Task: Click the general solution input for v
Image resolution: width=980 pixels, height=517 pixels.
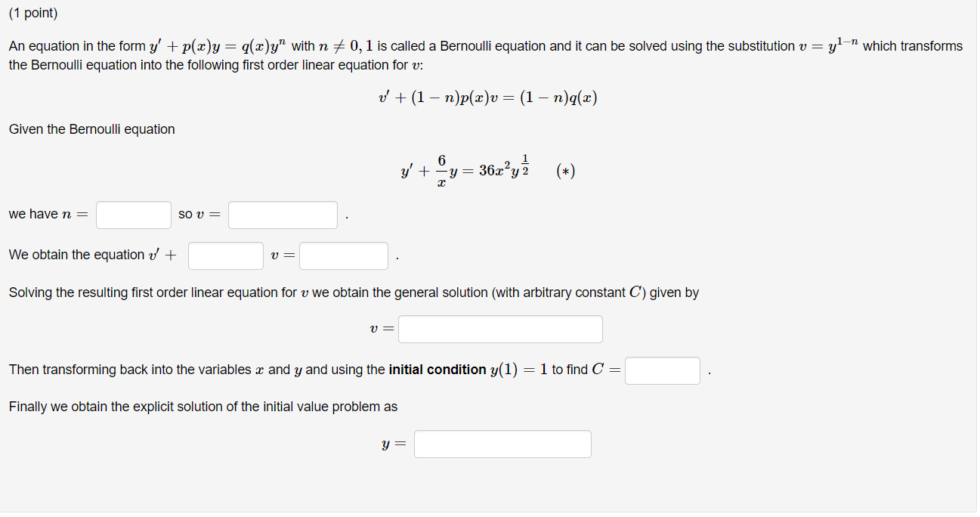Action: click(500, 329)
